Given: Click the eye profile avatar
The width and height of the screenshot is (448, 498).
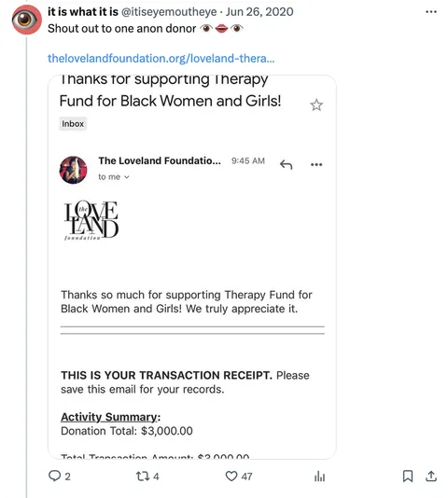Looking at the screenshot, I should click(27, 20).
